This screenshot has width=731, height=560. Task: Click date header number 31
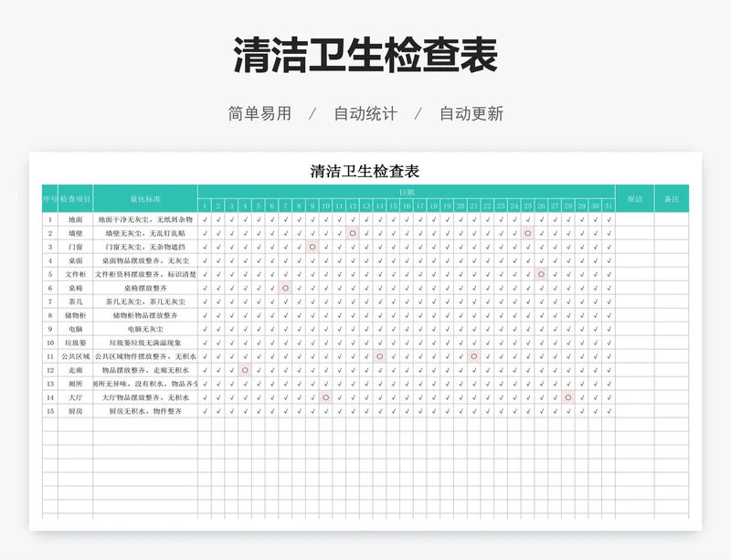[609, 206]
